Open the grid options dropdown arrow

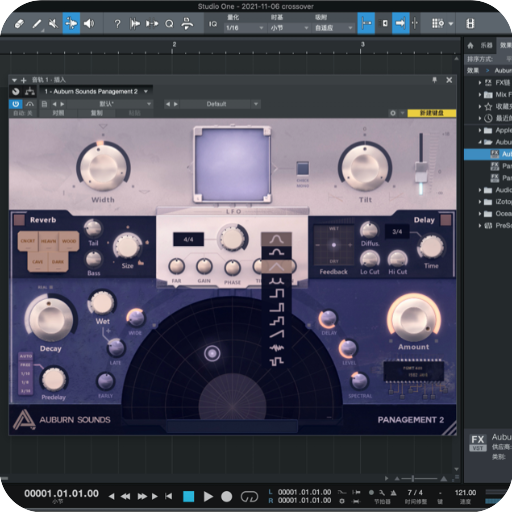click(451, 24)
